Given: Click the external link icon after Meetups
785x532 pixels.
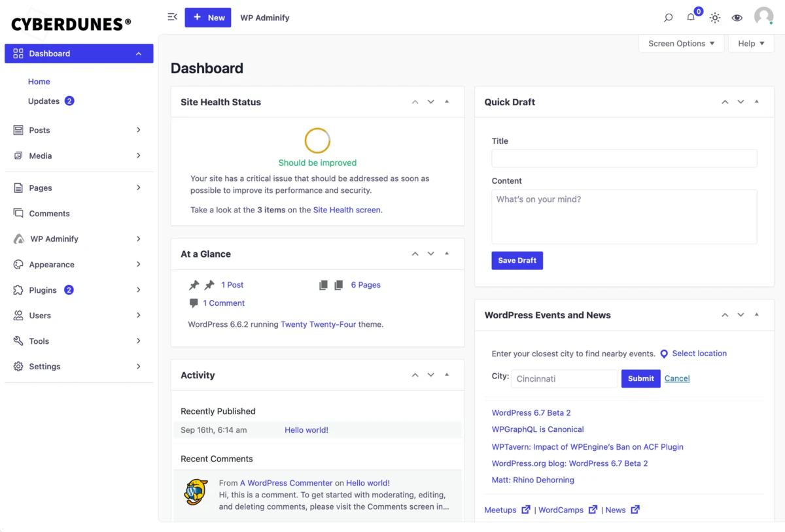Looking at the screenshot, I should [526, 509].
